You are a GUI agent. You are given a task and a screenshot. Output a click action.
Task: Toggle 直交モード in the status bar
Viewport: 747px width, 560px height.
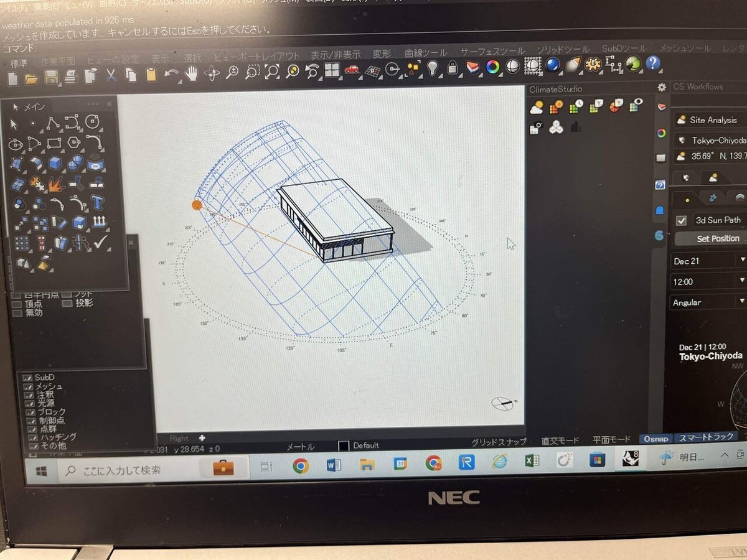coord(561,441)
